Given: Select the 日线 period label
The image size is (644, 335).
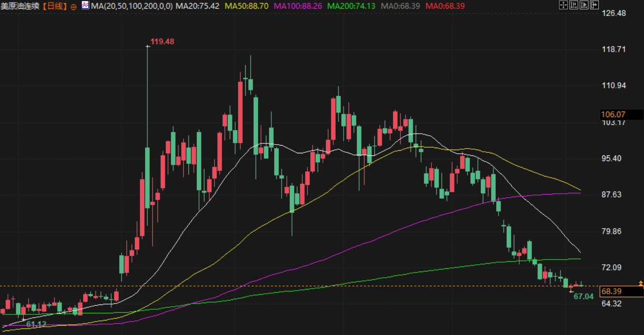Looking at the screenshot, I should coord(55,6).
